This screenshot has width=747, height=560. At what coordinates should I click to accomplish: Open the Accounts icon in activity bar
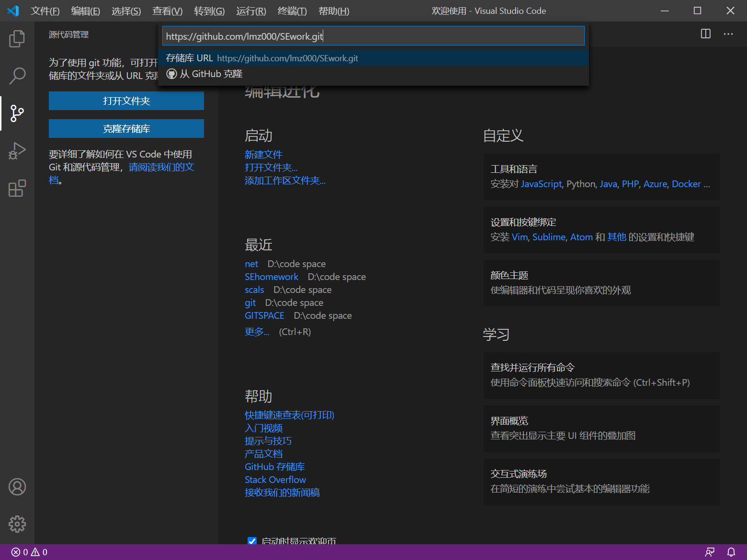pos(17,487)
